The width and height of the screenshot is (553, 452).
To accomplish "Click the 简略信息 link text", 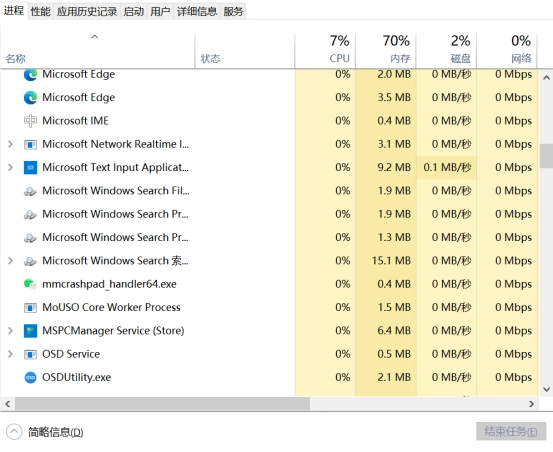I will pos(56,432).
